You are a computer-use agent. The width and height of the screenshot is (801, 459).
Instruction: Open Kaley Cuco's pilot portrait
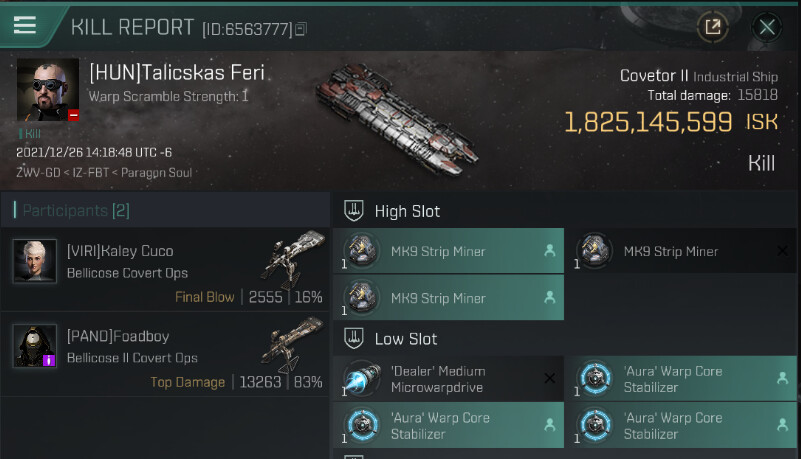[34, 261]
